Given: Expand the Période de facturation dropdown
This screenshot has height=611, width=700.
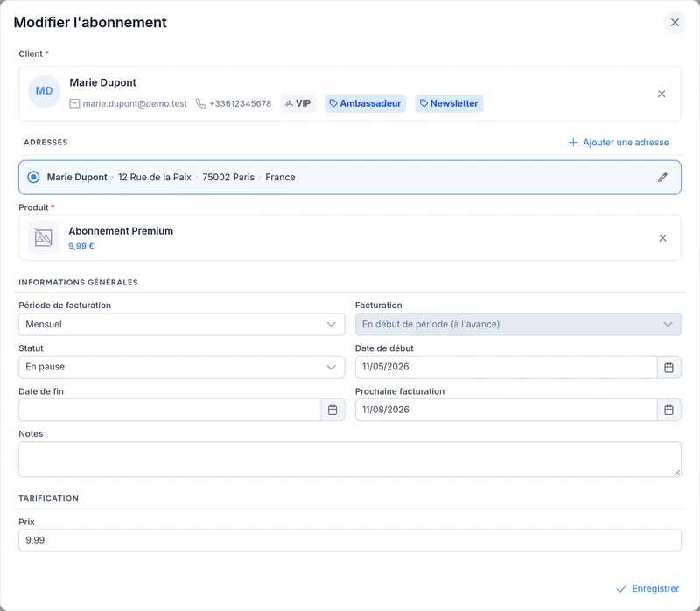Looking at the screenshot, I should (x=182, y=324).
